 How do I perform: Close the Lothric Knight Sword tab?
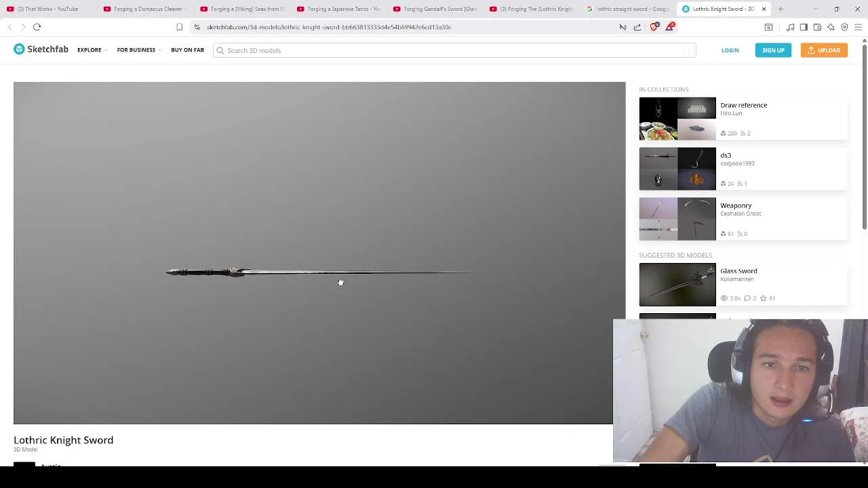click(x=764, y=9)
